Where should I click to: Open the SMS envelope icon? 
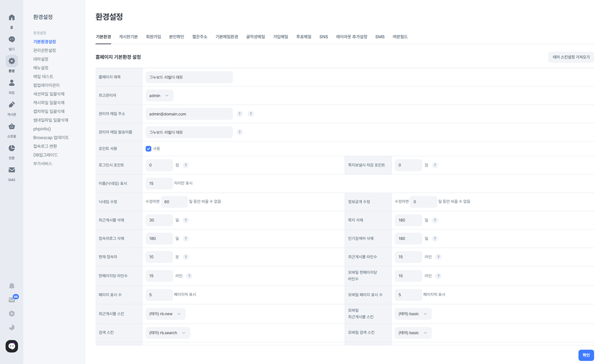(11, 170)
